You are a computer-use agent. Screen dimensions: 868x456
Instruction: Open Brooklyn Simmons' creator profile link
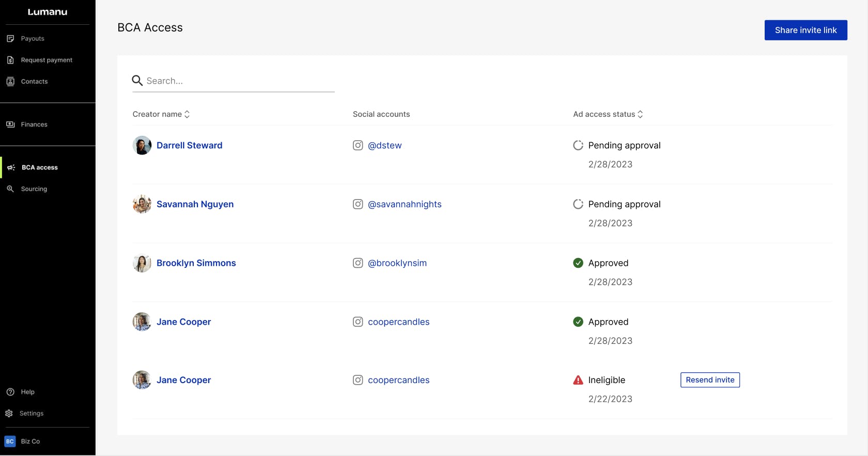(x=196, y=263)
